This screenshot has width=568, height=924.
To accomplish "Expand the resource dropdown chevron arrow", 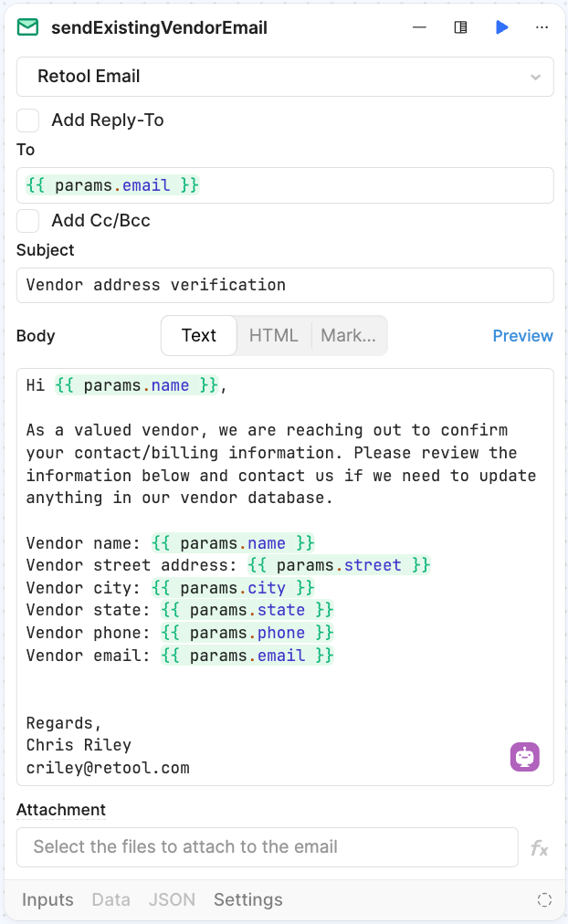I will (536, 78).
